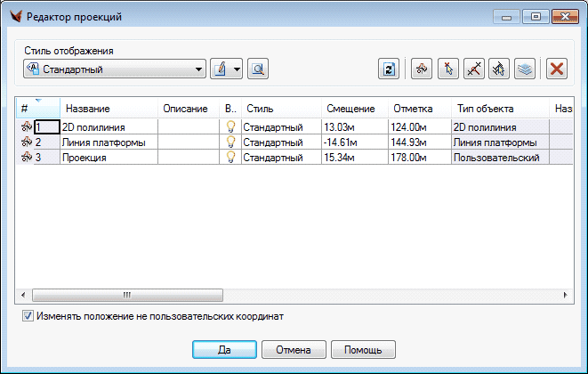The height and width of the screenshot is (374, 588).
Task: Toggle checkbox Изменять положение не пользовательских координат
Action: click(x=28, y=315)
